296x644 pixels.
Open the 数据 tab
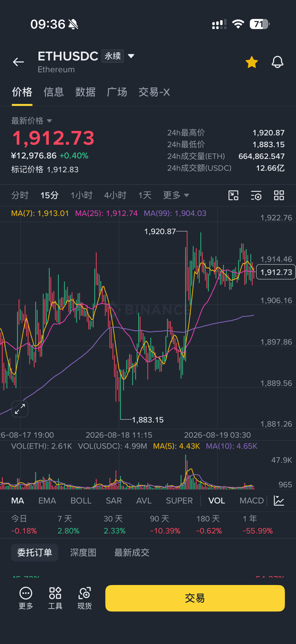[x=85, y=92]
